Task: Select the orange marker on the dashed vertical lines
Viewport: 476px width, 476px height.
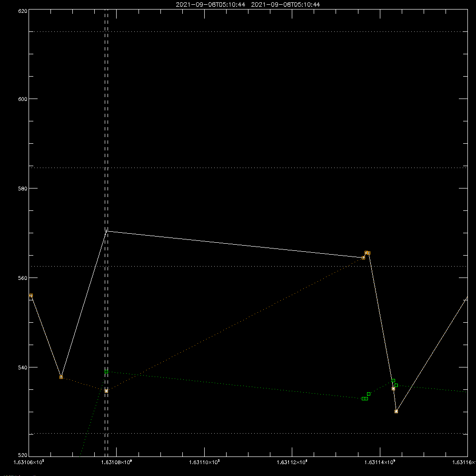Action: tap(106, 391)
